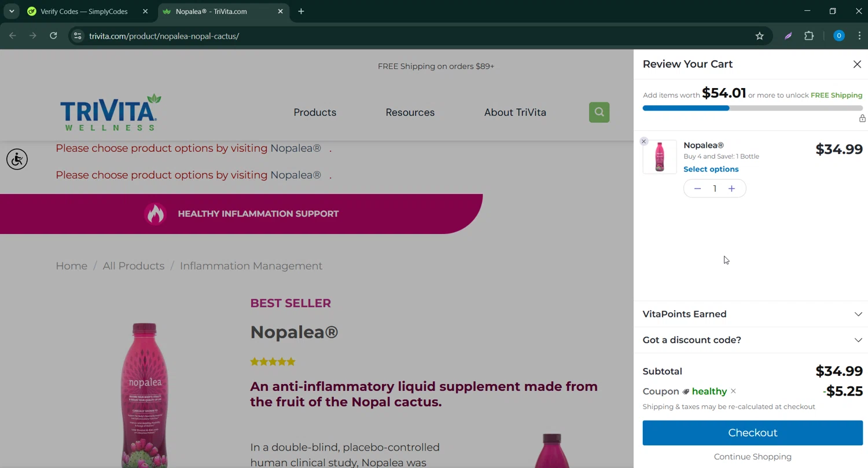Open the tab search dropdown arrow
868x468 pixels.
(x=11, y=11)
